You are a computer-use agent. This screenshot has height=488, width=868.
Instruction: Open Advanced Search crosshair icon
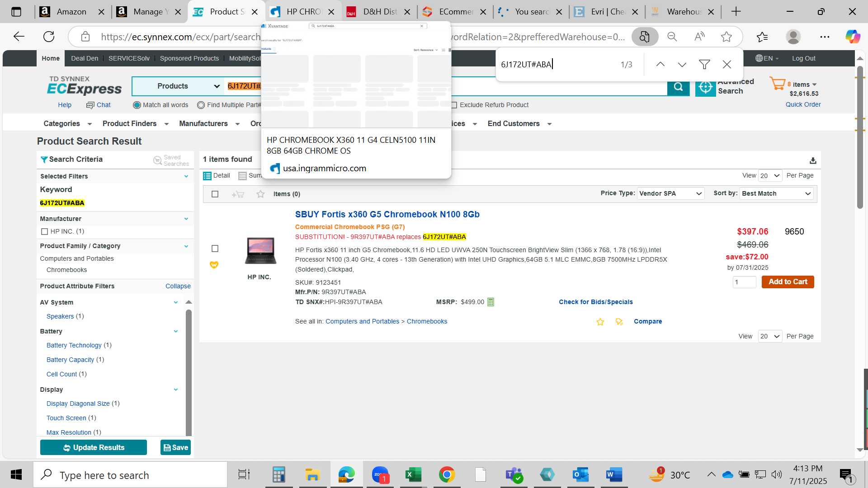click(x=705, y=87)
